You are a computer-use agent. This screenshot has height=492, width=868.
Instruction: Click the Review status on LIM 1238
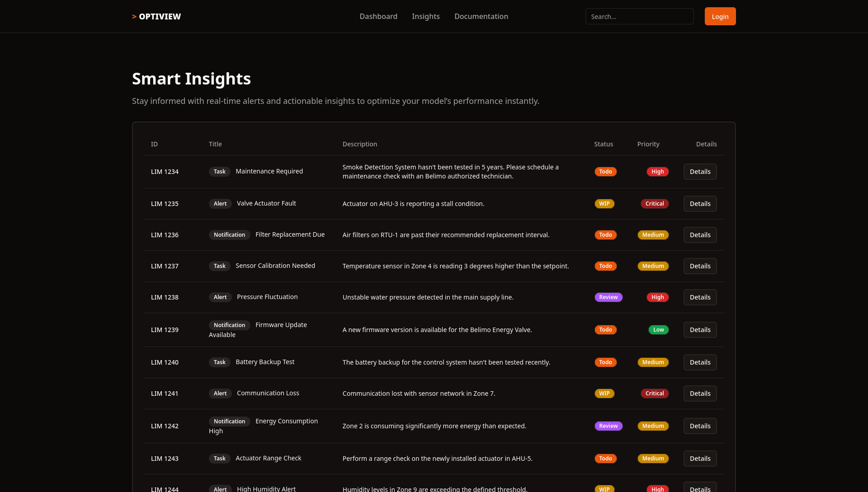coord(608,297)
